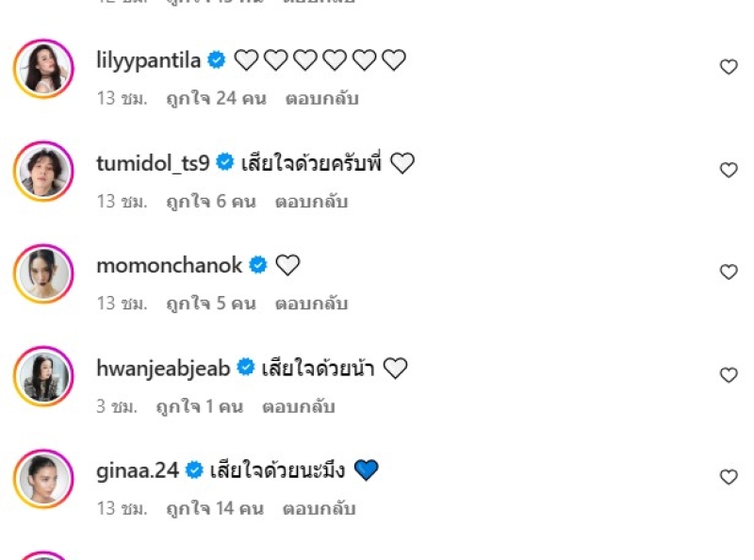Image resolution: width=754 pixels, height=560 pixels.
Task: Like ginaa.24's comment with the heart icon
Action: tap(728, 477)
